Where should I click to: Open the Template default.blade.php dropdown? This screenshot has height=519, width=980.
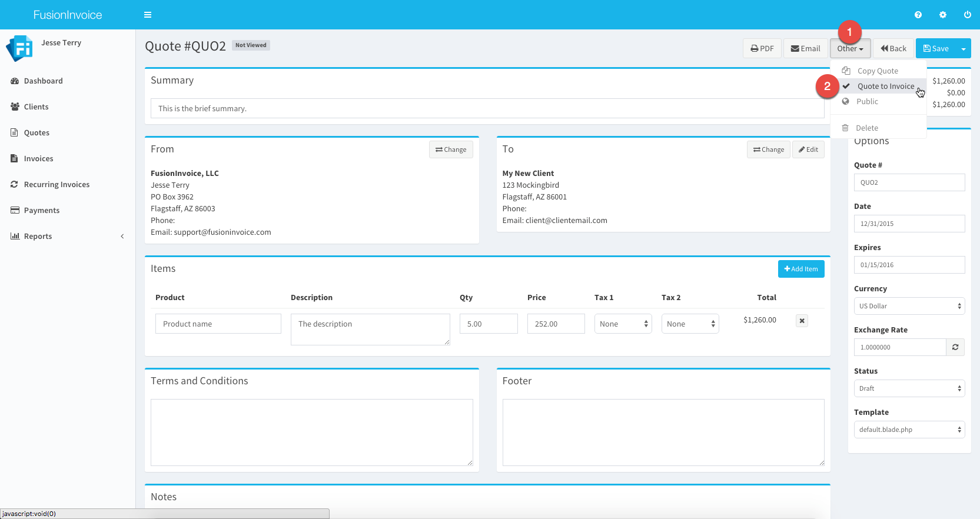(x=909, y=430)
